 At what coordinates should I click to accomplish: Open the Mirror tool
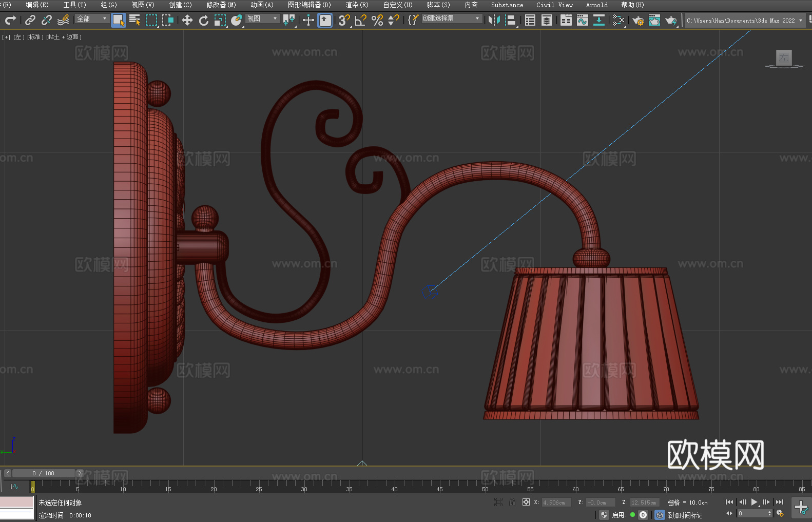coord(494,20)
